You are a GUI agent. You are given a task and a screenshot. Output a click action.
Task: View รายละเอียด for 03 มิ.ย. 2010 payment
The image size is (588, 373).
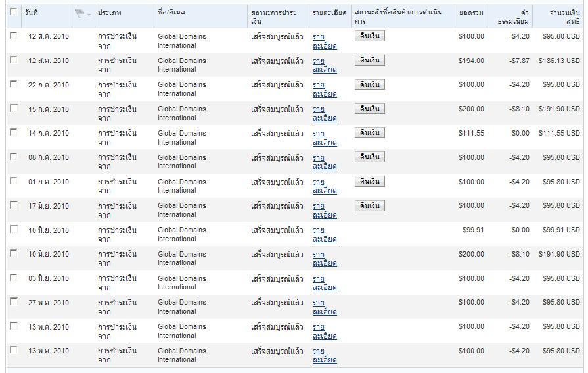click(325, 284)
